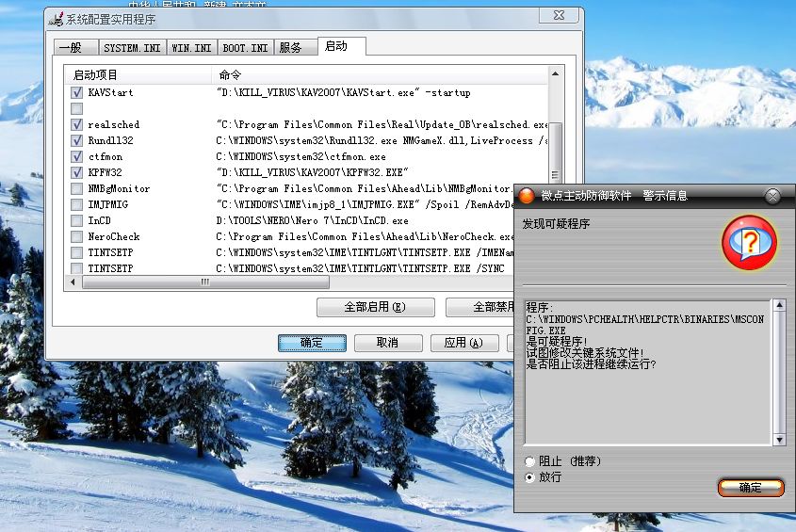Click alert message scroll down arrow
The image size is (796, 532).
(779, 440)
